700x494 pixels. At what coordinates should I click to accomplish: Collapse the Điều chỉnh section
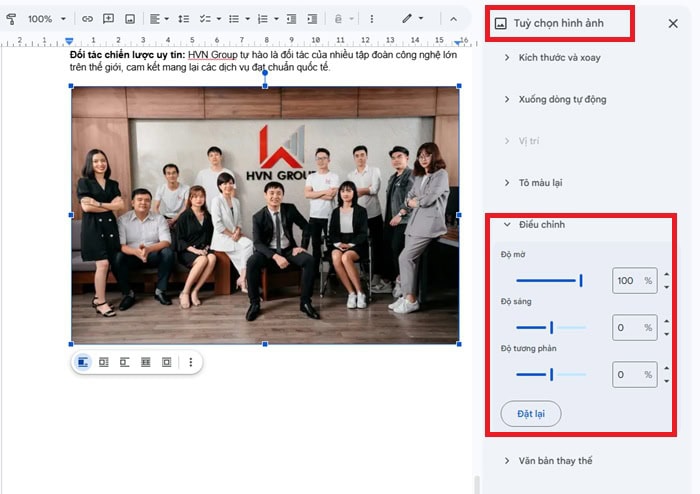click(x=534, y=224)
